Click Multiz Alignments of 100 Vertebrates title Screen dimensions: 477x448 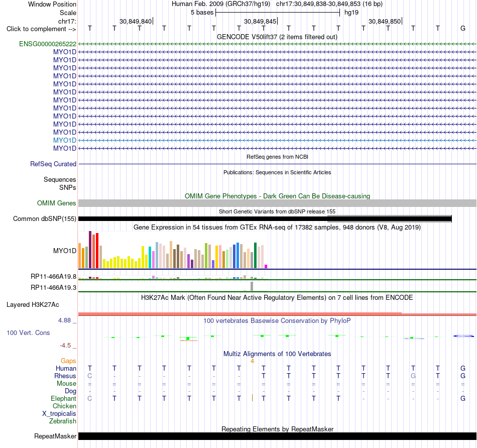click(x=277, y=354)
